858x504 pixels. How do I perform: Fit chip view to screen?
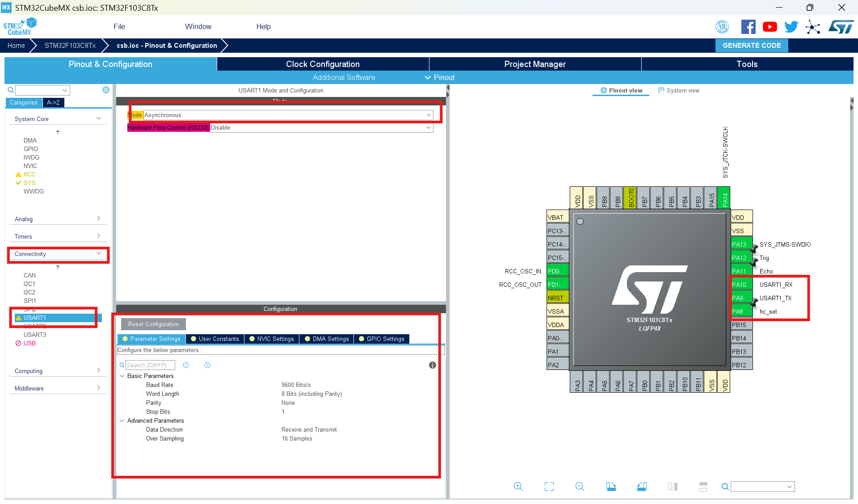pyautogui.click(x=549, y=487)
